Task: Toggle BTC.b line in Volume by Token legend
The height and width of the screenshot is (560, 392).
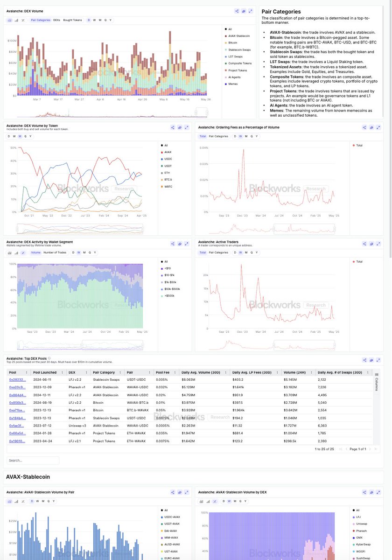Action: (x=167, y=180)
